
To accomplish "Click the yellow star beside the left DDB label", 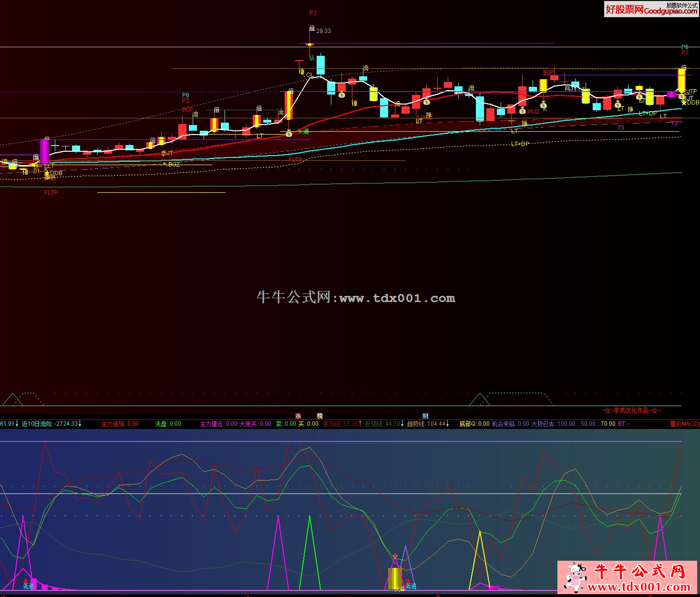I will point(47,173).
